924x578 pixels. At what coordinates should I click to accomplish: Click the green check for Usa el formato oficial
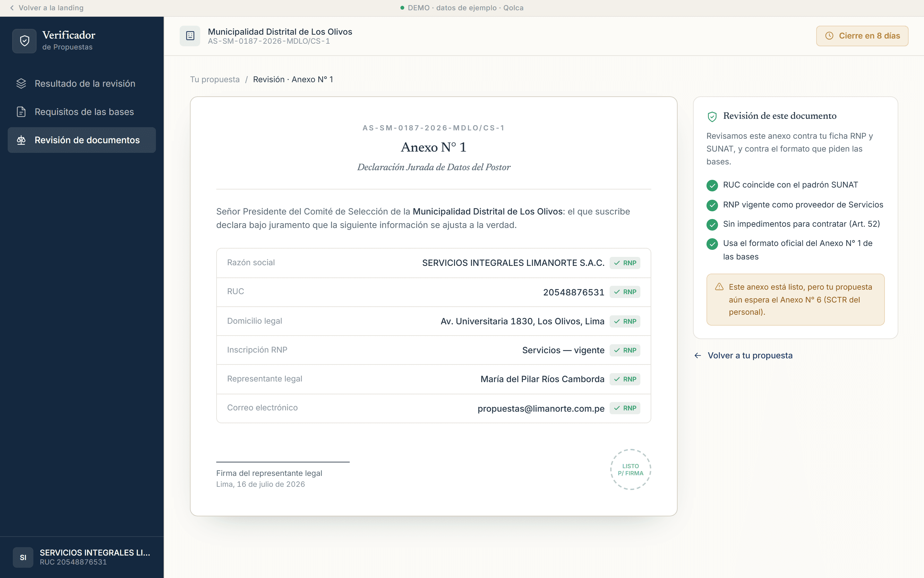point(712,244)
